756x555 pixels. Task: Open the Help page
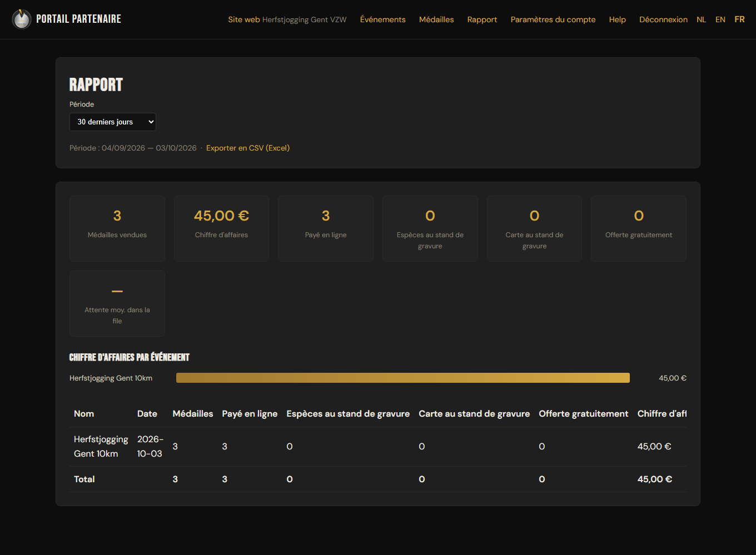tap(618, 19)
